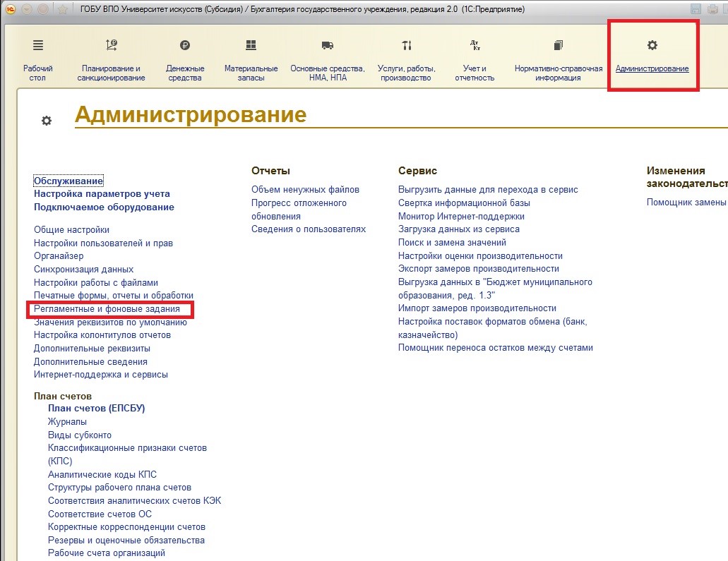Open Настройка параметров учета
The height and width of the screenshot is (561, 728).
pos(102,193)
